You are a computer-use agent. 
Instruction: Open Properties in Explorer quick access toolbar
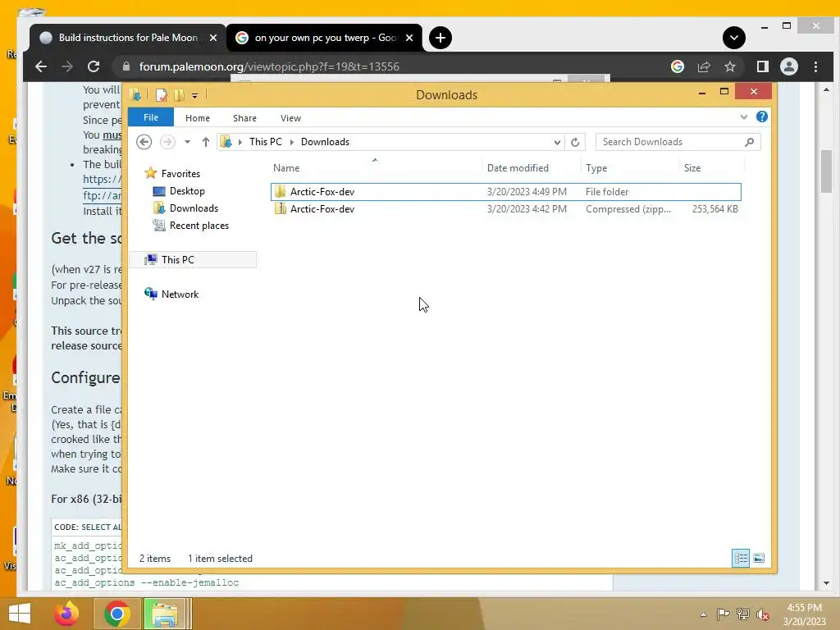click(161, 95)
